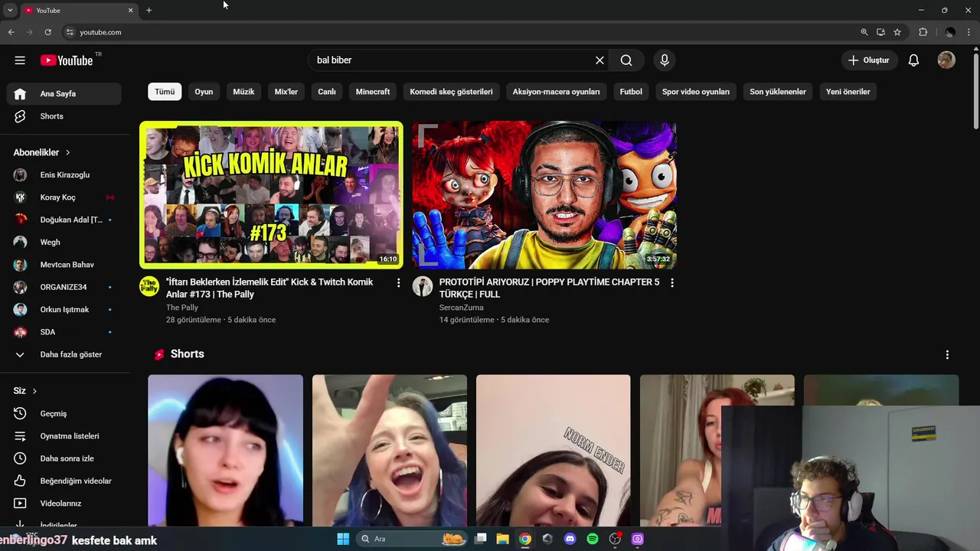Open File Explorer from the taskbar
The height and width of the screenshot is (551, 980).
point(502,539)
